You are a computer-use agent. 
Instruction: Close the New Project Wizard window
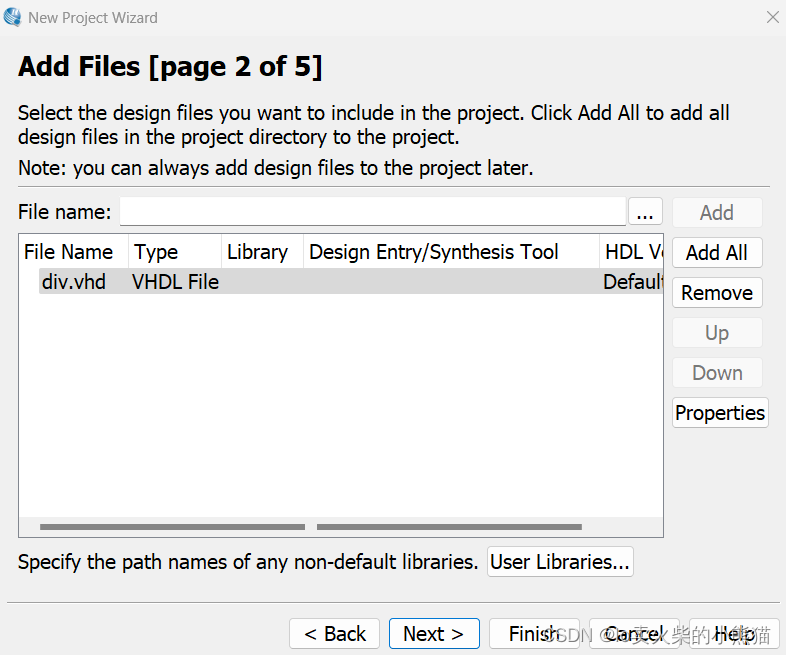tap(772, 17)
